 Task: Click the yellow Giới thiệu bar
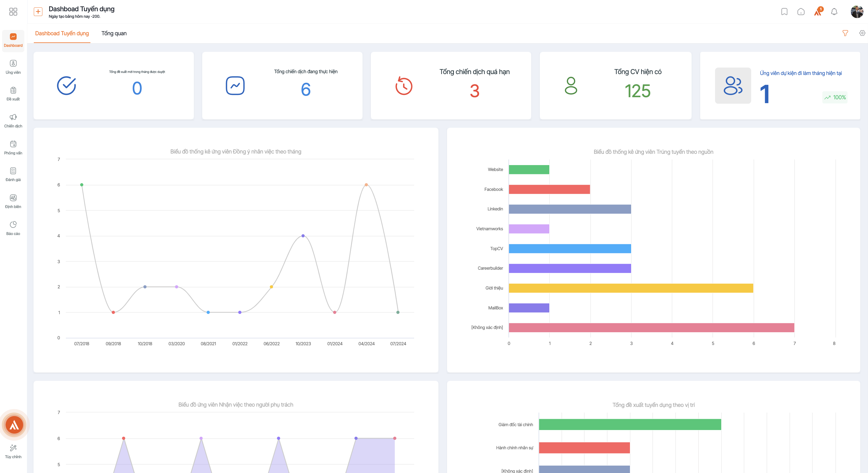[631, 288]
